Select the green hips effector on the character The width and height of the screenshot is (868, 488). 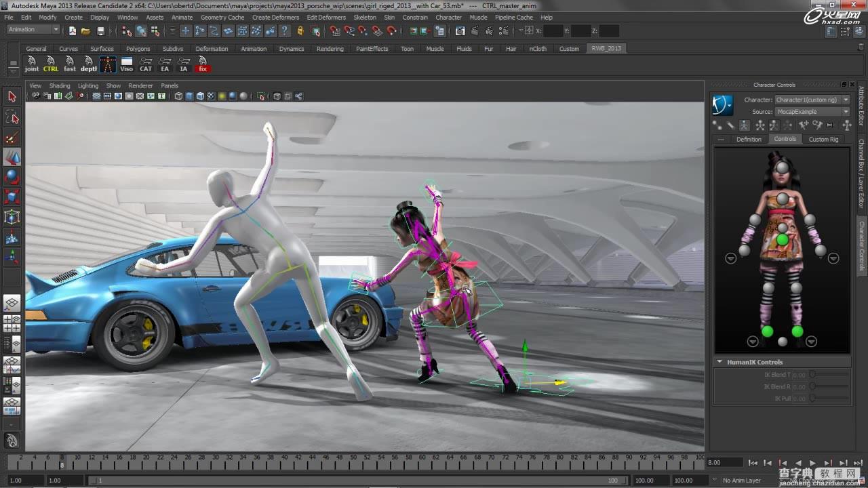tap(783, 240)
